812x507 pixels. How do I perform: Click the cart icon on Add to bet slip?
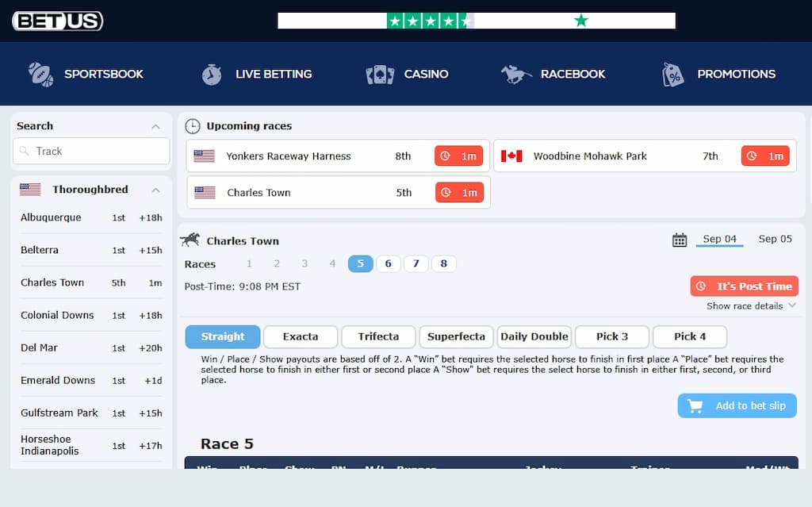coord(696,405)
